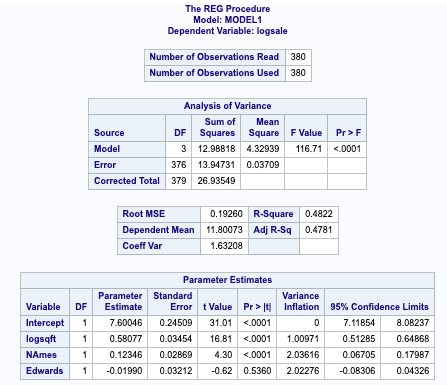The width and height of the screenshot is (447, 385).
Task: Click the NAmes lower limit 0.06705
Action: click(359, 355)
